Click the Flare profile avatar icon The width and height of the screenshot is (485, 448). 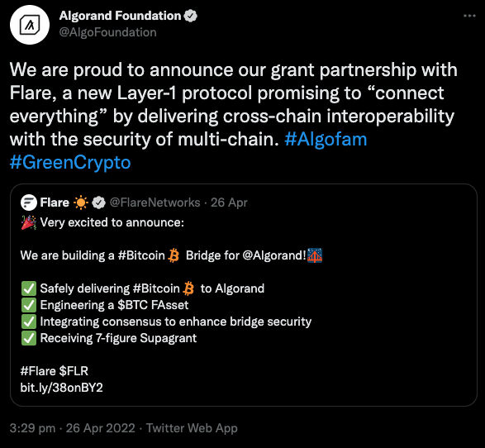(x=28, y=203)
